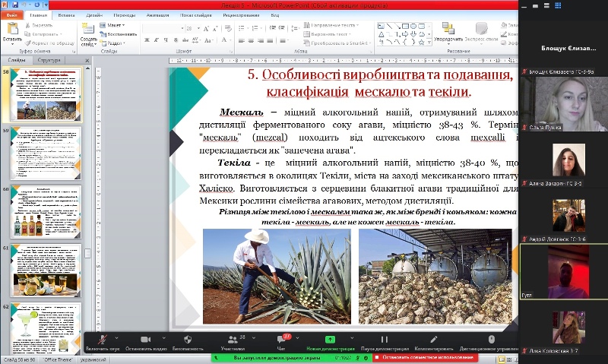Unmute microphone via Включить звук
Viewport: 608px width, 364px height.
point(103,339)
